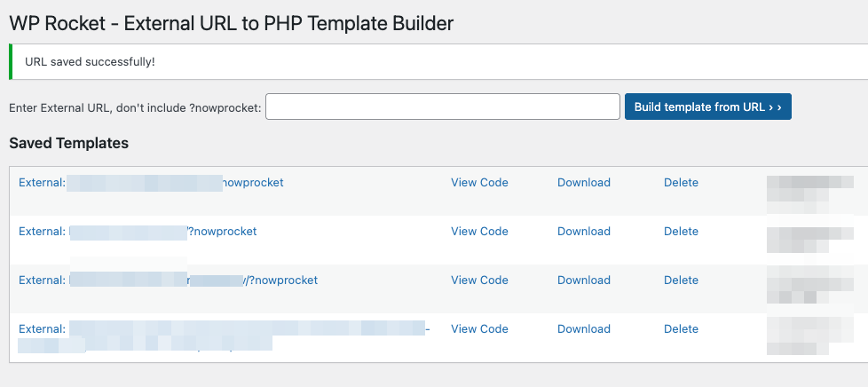Delete the fourth saved template

pyautogui.click(x=681, y=329)
